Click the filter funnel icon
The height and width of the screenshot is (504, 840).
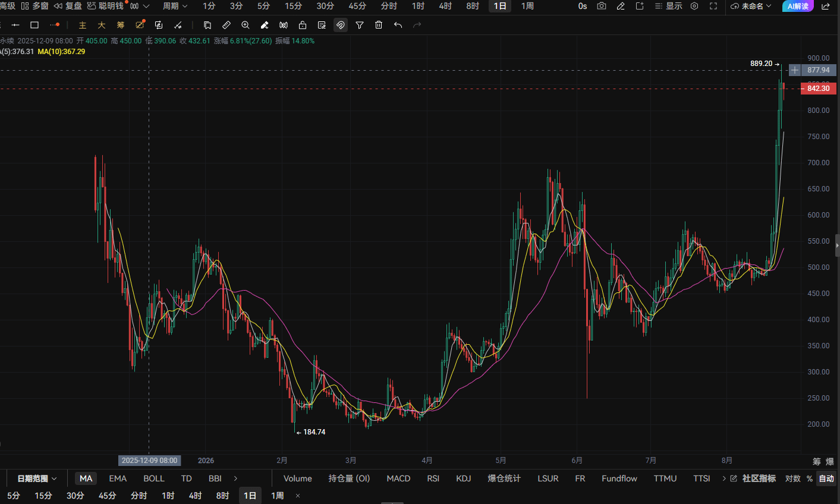coord(360,25)
